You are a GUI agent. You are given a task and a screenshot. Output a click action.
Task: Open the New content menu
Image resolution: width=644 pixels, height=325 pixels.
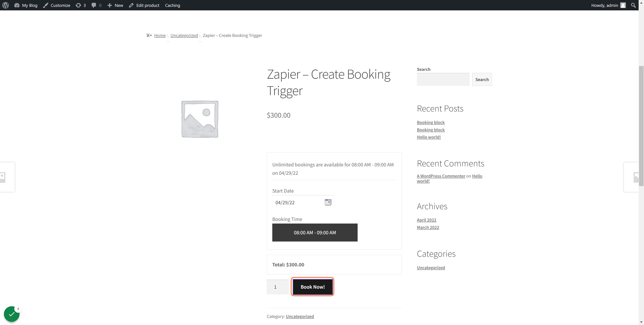[115, 5]
